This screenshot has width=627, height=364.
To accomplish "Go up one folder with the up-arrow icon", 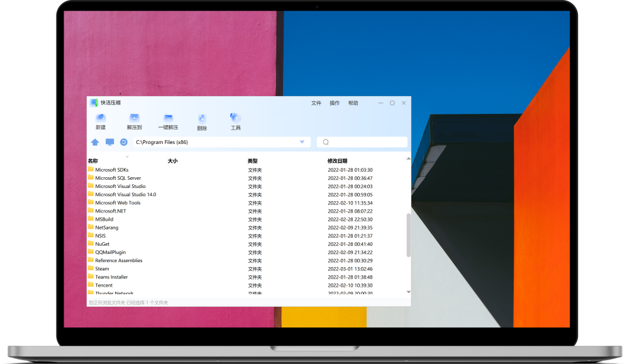I will (x=95, y=142).
